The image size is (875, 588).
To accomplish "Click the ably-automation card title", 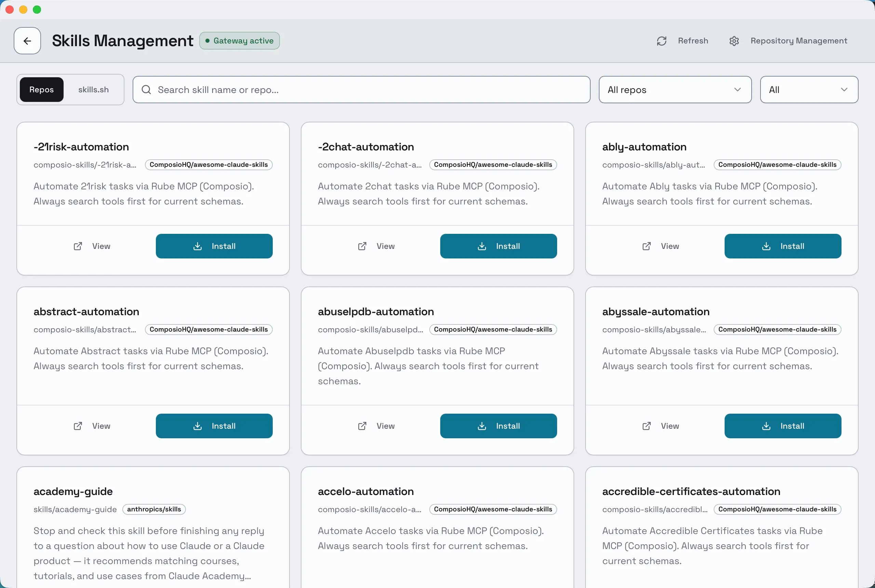I will tap(644, 147).
